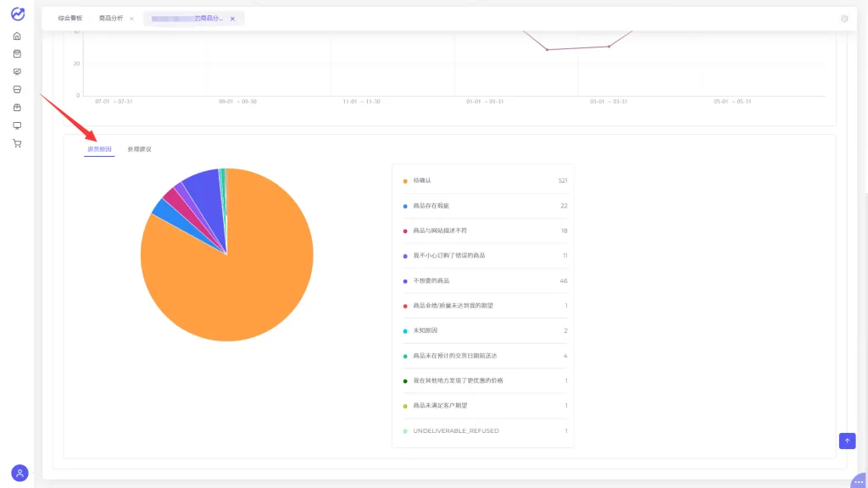
Task: Open the home icon in sidebar
Action: (x=17, y=36)
